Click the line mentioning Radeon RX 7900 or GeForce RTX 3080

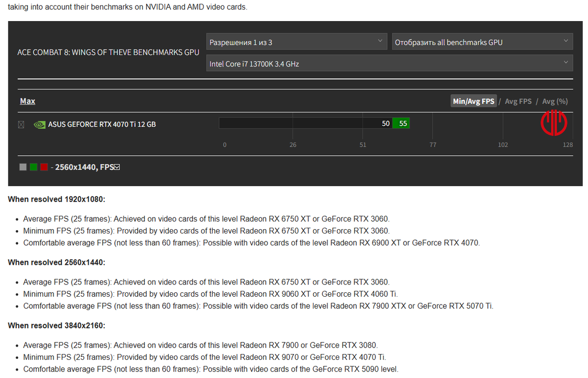point(200,345)
